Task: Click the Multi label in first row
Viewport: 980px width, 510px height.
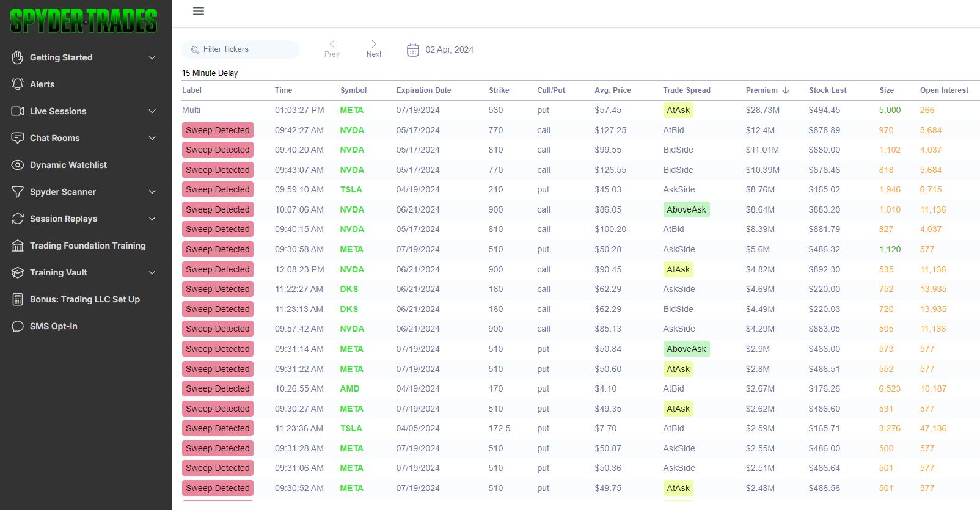Action: (x=191, y=110)
